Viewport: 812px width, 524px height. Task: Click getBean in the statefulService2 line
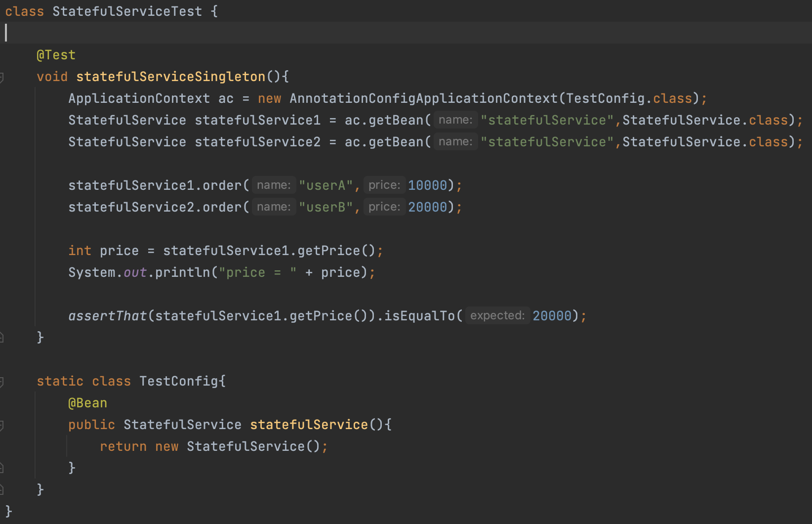[396, 142]
